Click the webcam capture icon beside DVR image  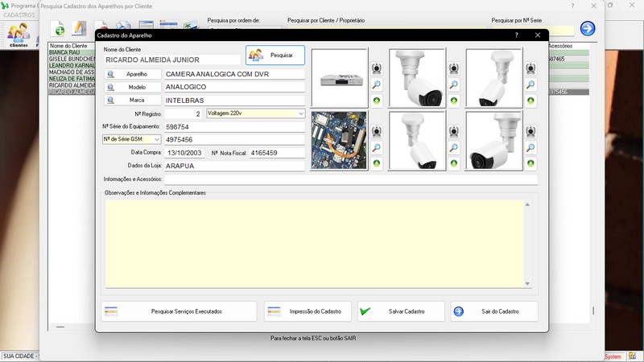(376, 68)
